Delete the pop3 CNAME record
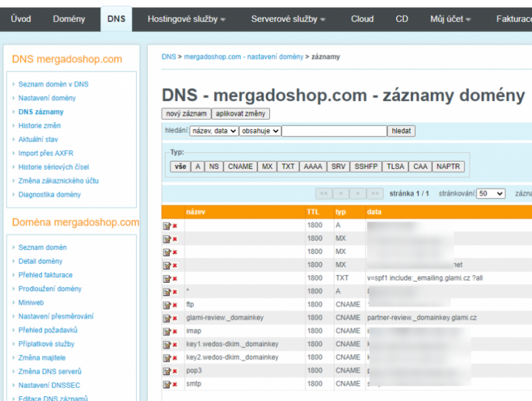Screen dimensions: 532x401 point(174,371)
